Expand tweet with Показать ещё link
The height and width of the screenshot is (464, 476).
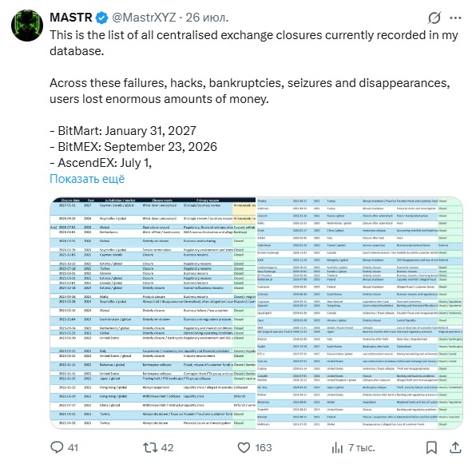[x=87, y=179]
